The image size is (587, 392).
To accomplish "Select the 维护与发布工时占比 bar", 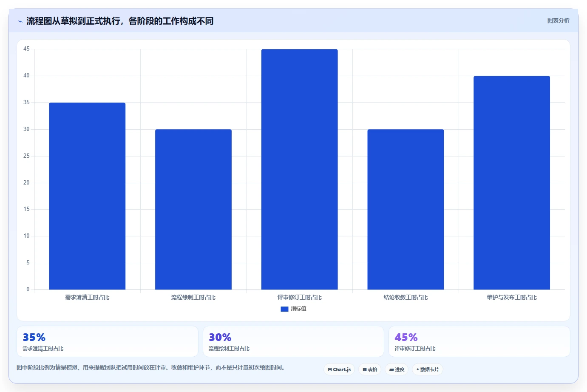I will [x=512, y=183].
